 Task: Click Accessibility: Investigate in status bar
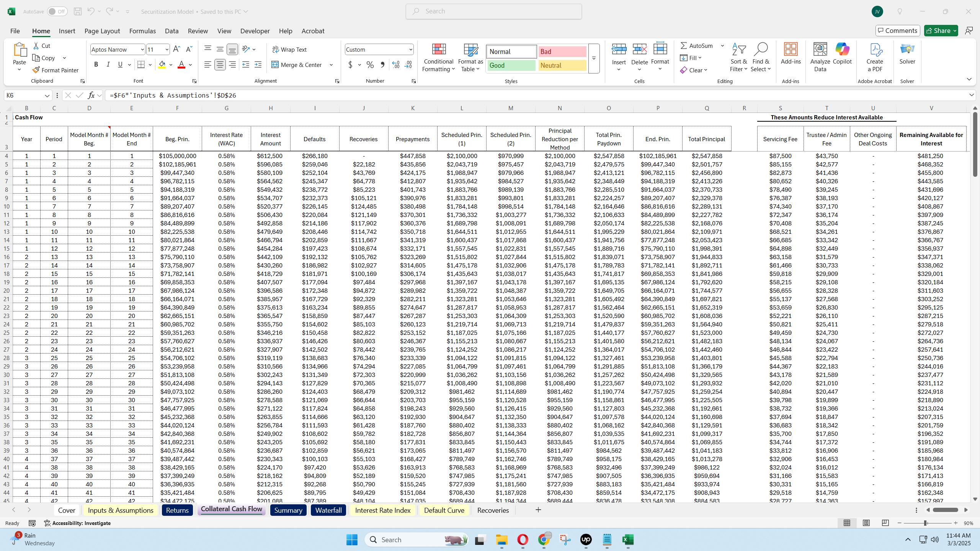pyautogui.click(x=77, y=523)
